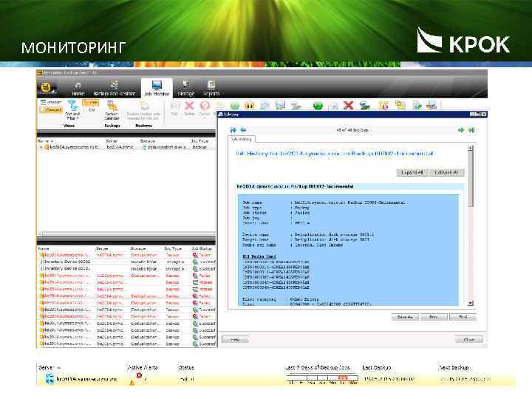Select the Inventory Device 0010 row
532x399 pixels.
(126, 269)
